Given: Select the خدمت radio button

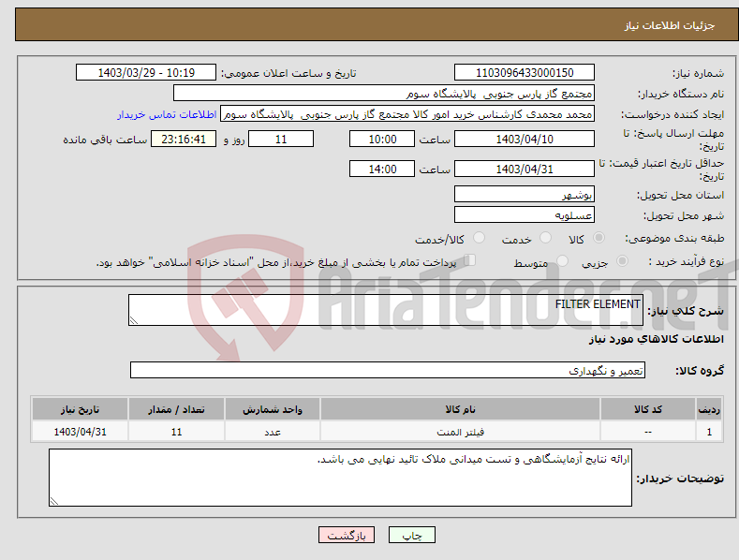Looking at the screenshot, I should click(x=545, y=238).
